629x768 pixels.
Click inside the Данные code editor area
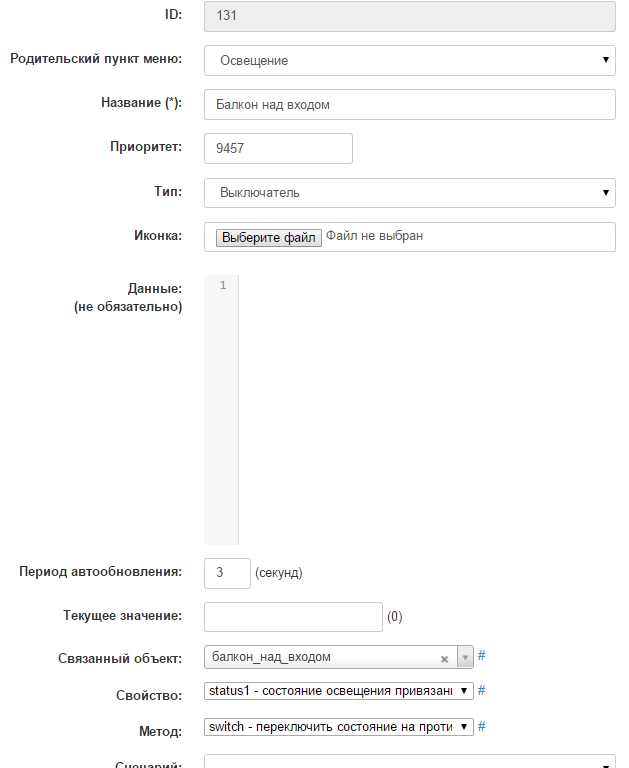425,410
